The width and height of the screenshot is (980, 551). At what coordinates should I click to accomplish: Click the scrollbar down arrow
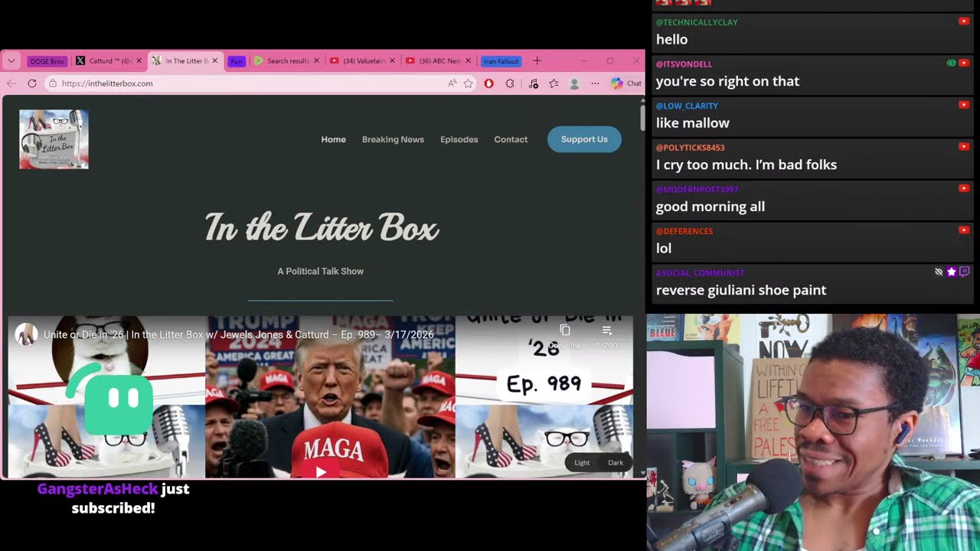click(x=642, y=473)
